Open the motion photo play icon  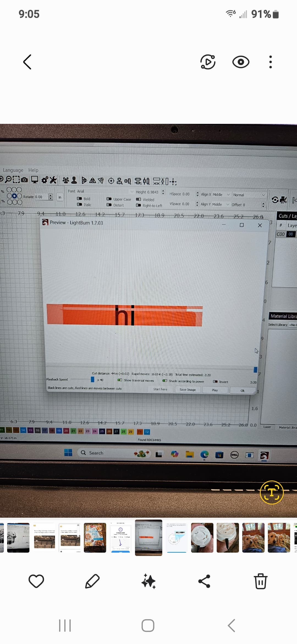point(208,62)
